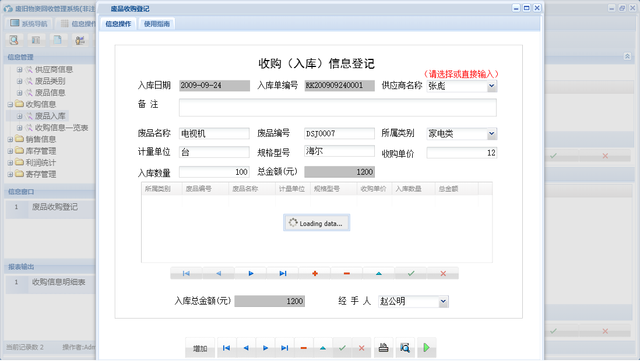The width and height of the screenshot is (640, 364).
Task: Open print preview via the magnifier-printer icon
Action: click(405, 347)
